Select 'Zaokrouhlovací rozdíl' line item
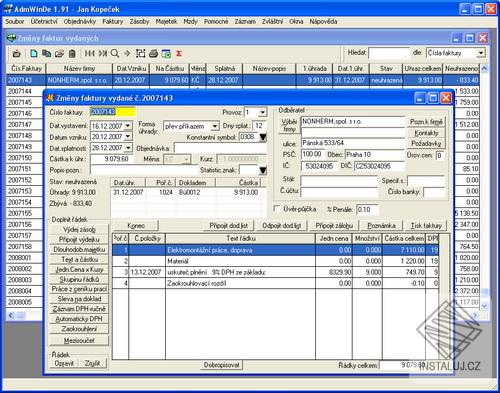Screen dimensions: 500x393 275,283
